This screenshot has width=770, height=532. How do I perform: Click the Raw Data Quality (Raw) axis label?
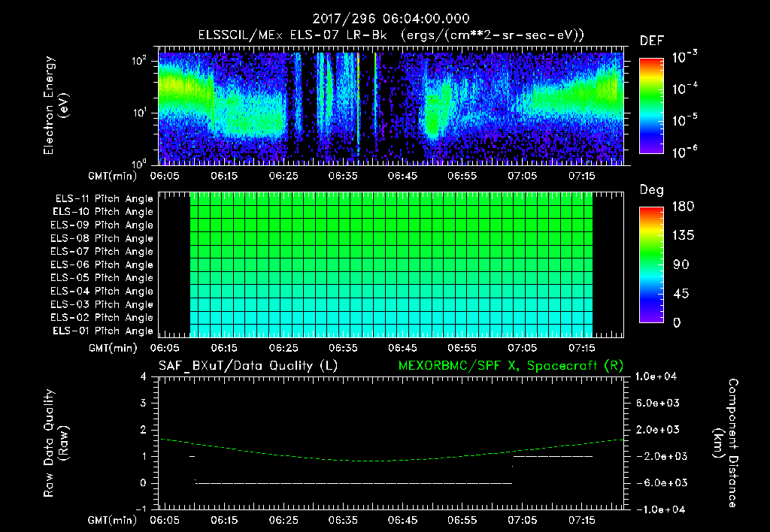point(56,443)
